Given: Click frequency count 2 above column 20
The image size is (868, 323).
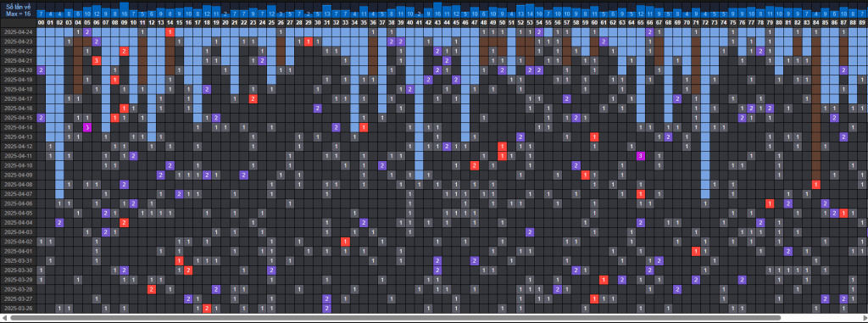Looking at the screenshot, I should (x=225, y=14).
